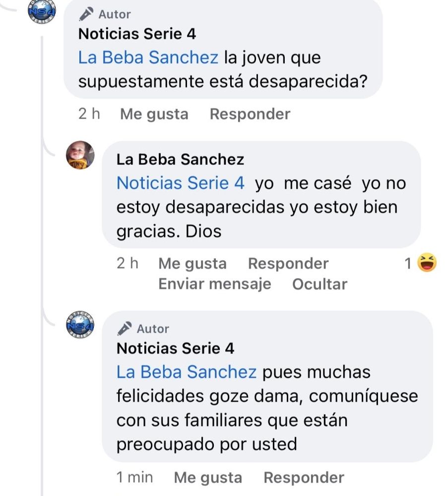Screen dimensions: 448x496
Task: Like La Beba Sanchez's 'yo me casé' comment
Action: tap(192, 264)
